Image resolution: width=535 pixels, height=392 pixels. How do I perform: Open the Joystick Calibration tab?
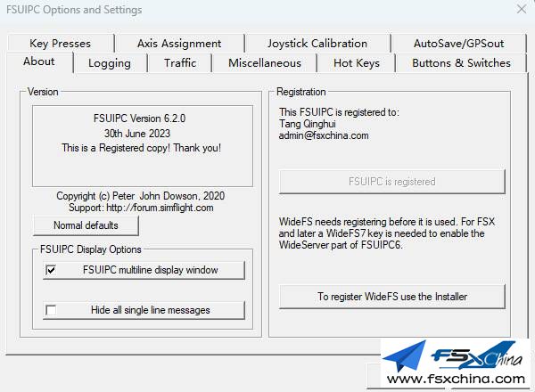[x=317, y=44]
